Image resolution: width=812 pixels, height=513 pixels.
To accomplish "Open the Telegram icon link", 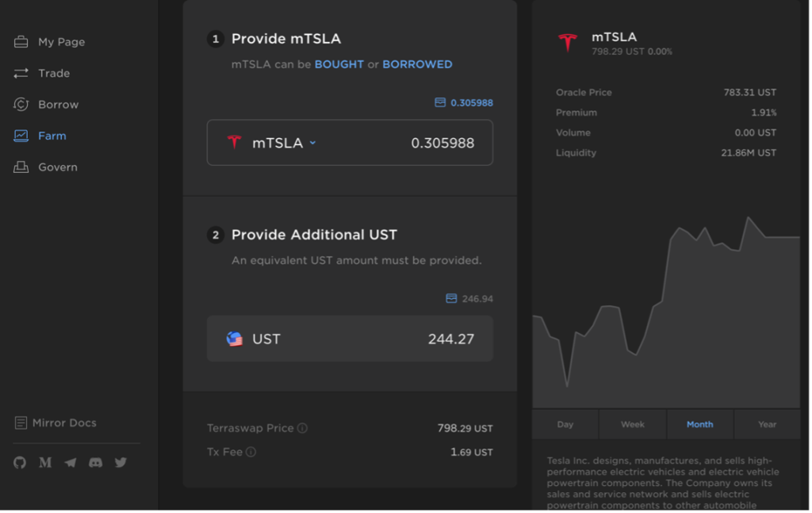I will (71, 463).
